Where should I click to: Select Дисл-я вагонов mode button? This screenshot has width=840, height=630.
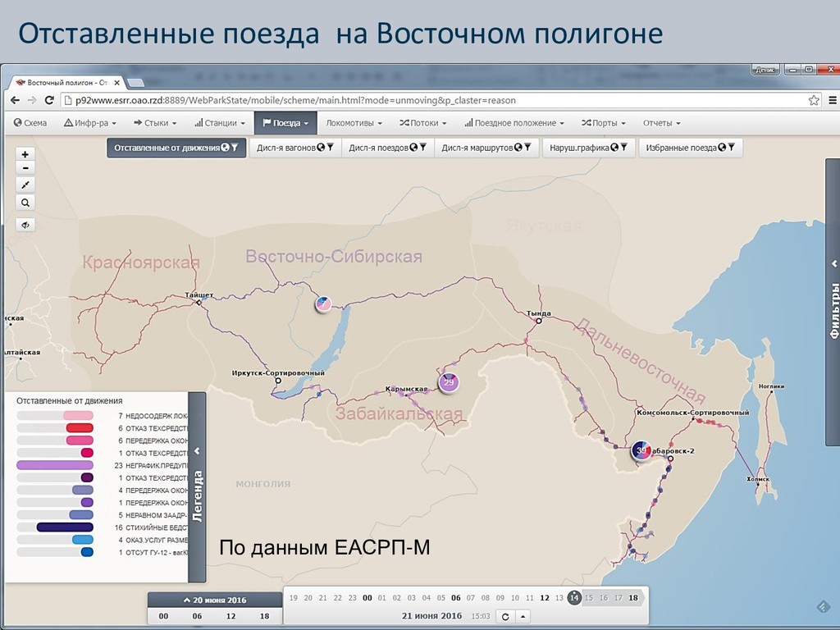(x=294, y=148)
